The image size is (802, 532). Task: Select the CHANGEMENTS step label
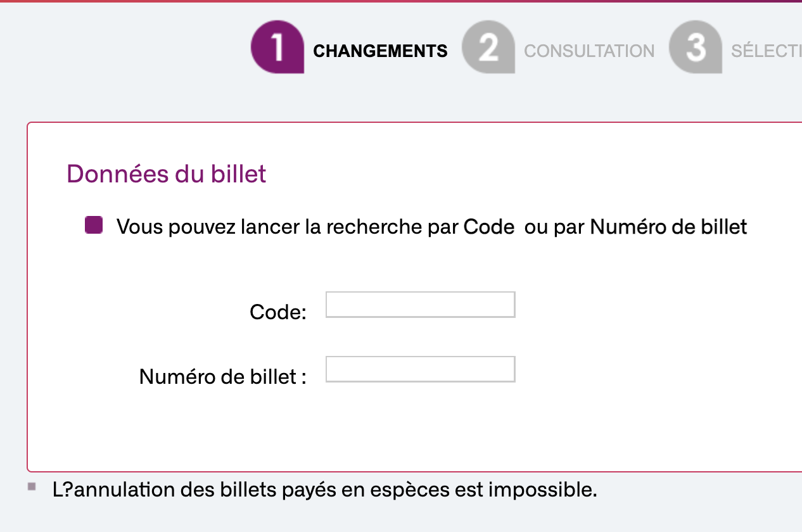click(x=380, y=51)
